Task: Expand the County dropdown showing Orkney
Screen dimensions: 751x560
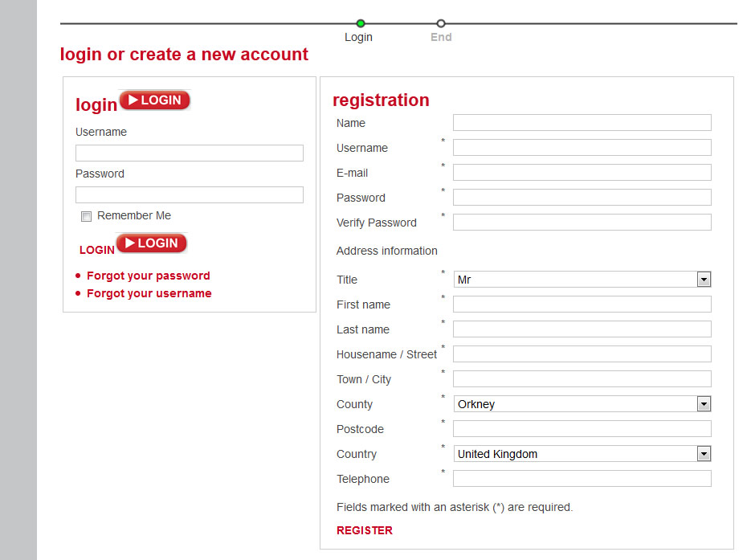Action: coord(582,404)
